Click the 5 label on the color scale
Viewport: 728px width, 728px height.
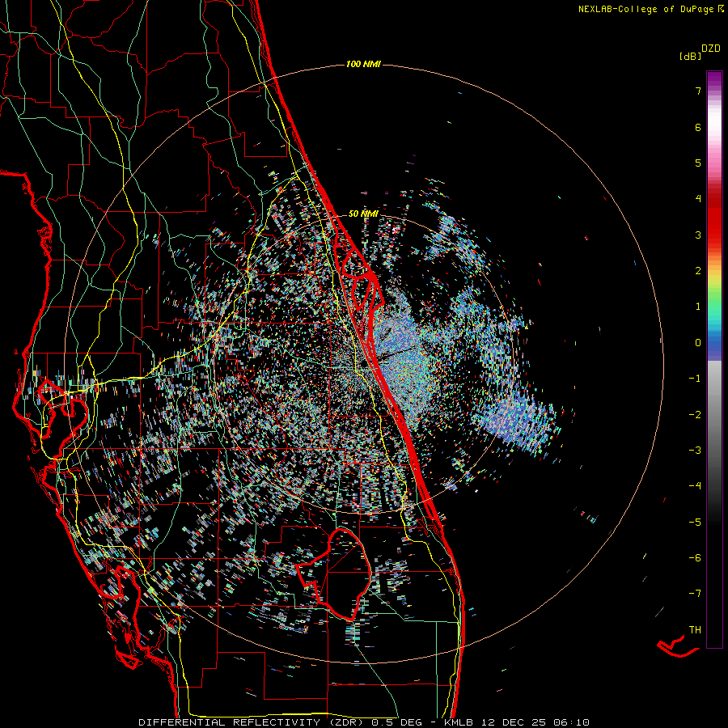[x=698, y=163]
